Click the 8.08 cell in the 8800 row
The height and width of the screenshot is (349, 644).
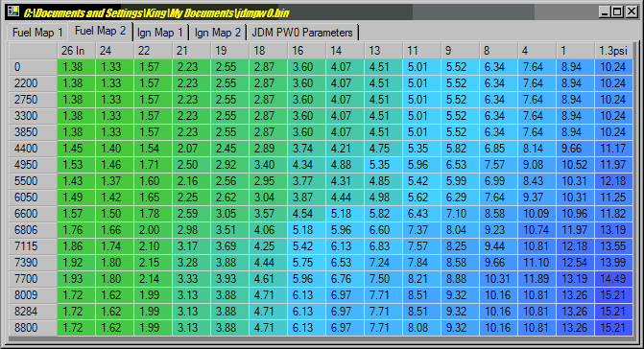(421, 328)
